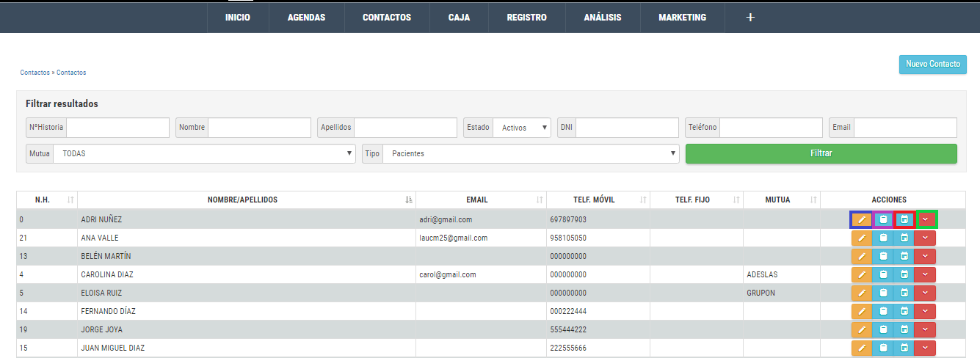
Task: Focus the Apellidos filter input field
Action: click(405, 128)
